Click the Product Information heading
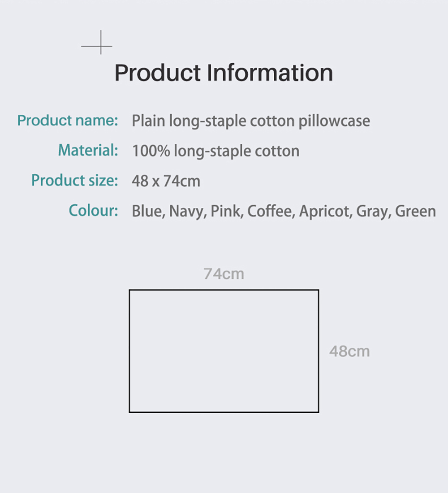The width and height of the screenshot is (448, 493). click(x=224, y=73)
